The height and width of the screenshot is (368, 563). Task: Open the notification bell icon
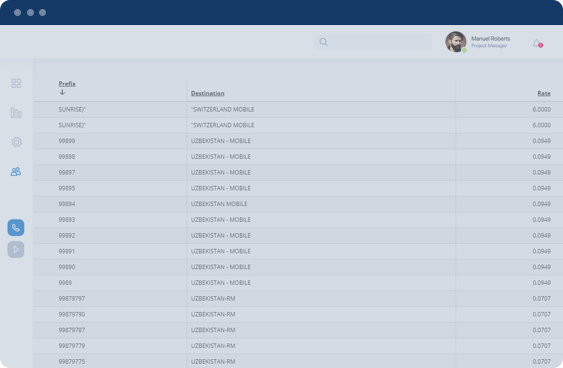tap(537, 43)
